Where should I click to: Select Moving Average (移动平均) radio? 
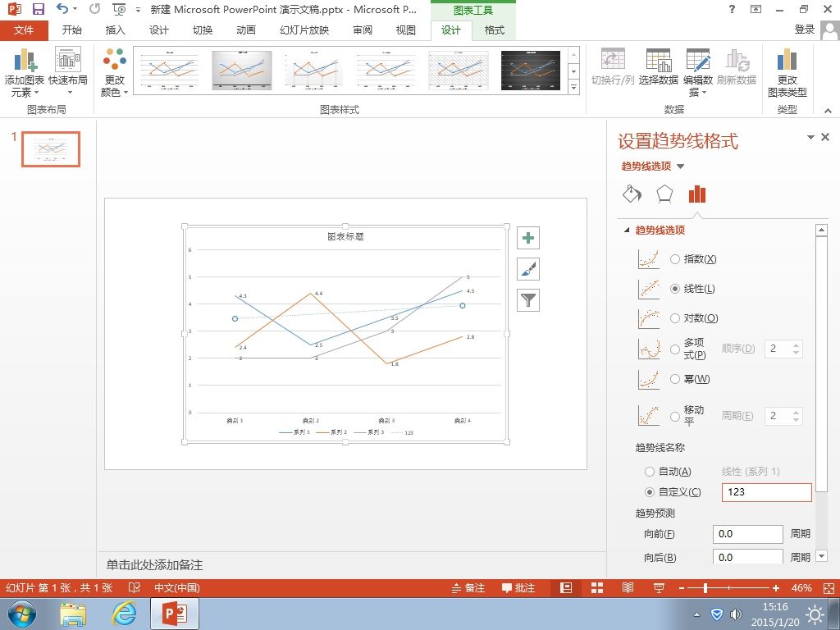[x=675, y=416]
